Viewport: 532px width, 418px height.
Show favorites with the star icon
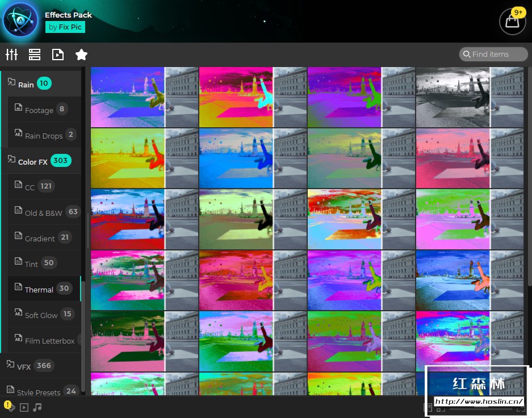pyautogui.click(x=81, y=55)
